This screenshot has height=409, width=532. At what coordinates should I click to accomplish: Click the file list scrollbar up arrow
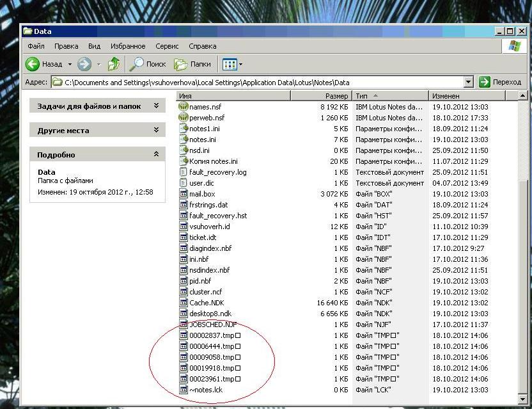(523, 96)
